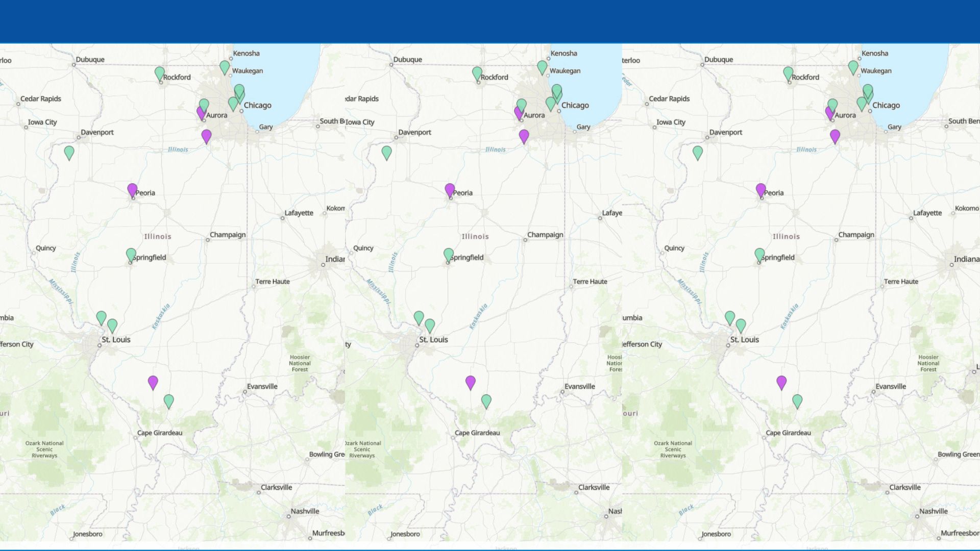Click 'Cedar Rapids' label on left map
Screen dimensions: 980x551
click(41, 99)
